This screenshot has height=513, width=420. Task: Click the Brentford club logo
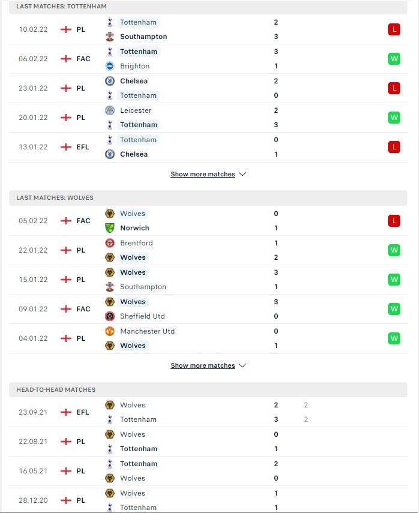(x=110, y=243)
